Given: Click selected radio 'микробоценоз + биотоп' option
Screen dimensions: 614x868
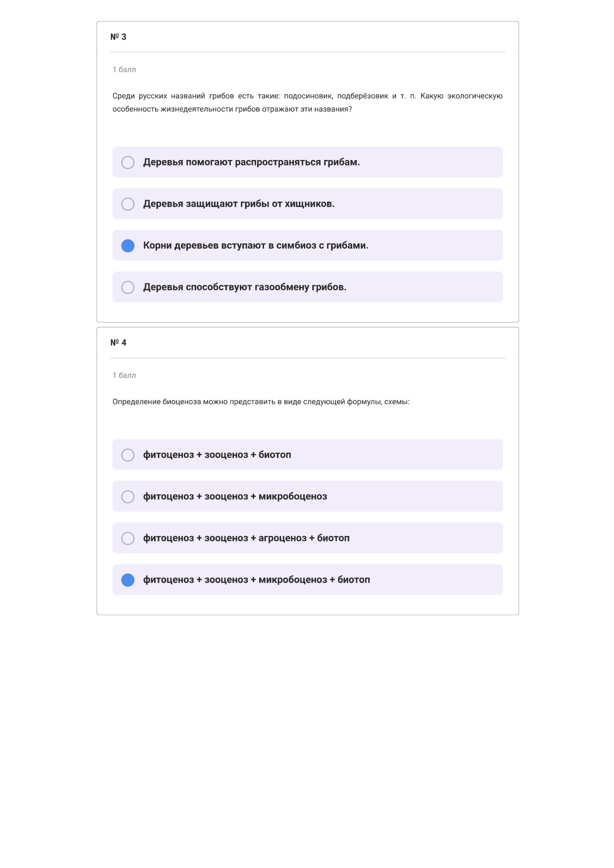Looking at the screenshot, I should pyautogui.click(x=128, y=580).
